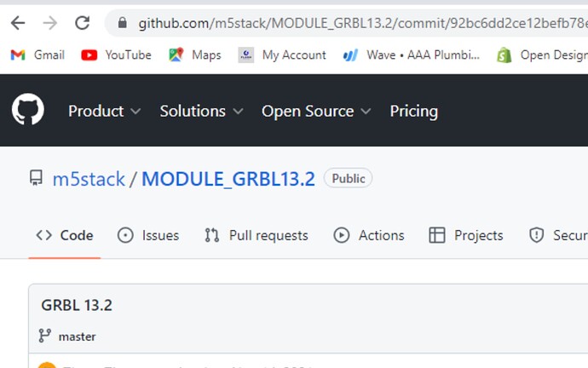Screen dimensions: 588x368
Task: Switch to the Pull requests tab
Action: coord(257,235)
